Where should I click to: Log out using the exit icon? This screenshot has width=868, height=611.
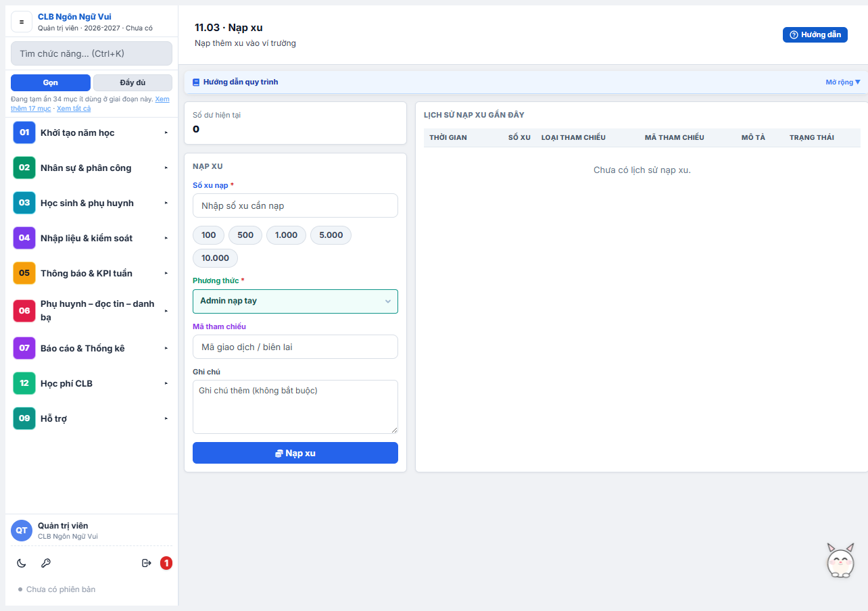pos(147,563)
